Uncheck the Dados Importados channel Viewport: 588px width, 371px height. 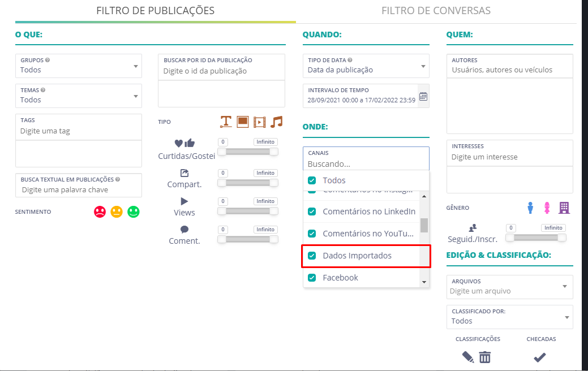pyautogui.click(x=312, y=256)
